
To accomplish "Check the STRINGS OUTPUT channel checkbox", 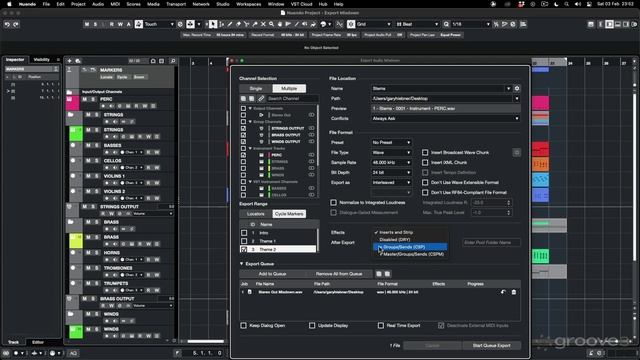I will pyautogui.click(x=244, y=128).
